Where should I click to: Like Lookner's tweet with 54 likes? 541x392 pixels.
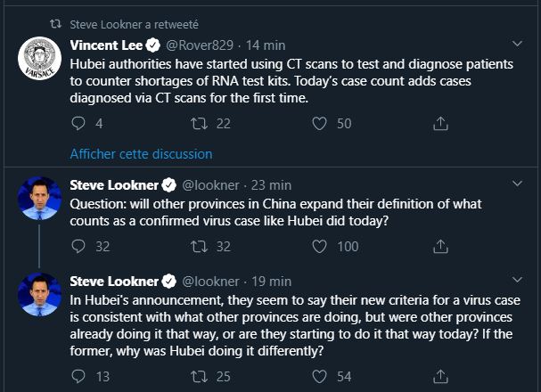pos(319,377)
